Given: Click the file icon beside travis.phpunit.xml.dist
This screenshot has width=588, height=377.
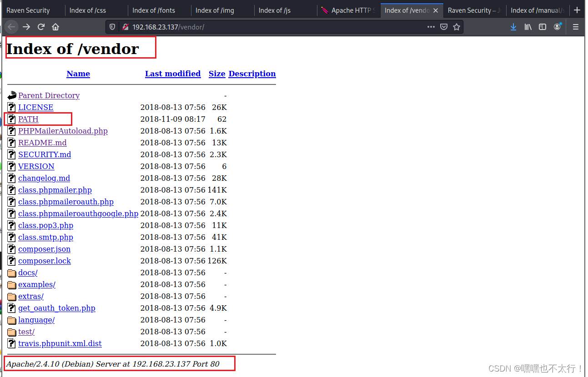Looking at the screenshot, I should coord(12,344).
